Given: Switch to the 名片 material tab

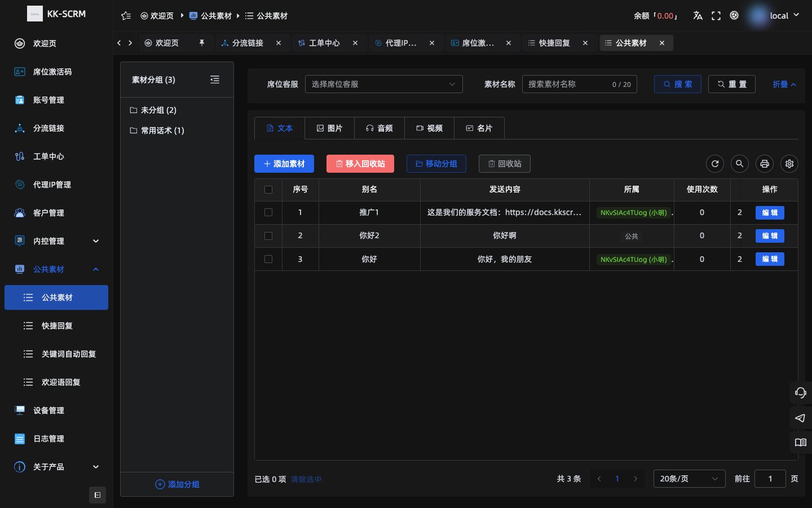Looking at the screenshot, I should pos(479,128).
